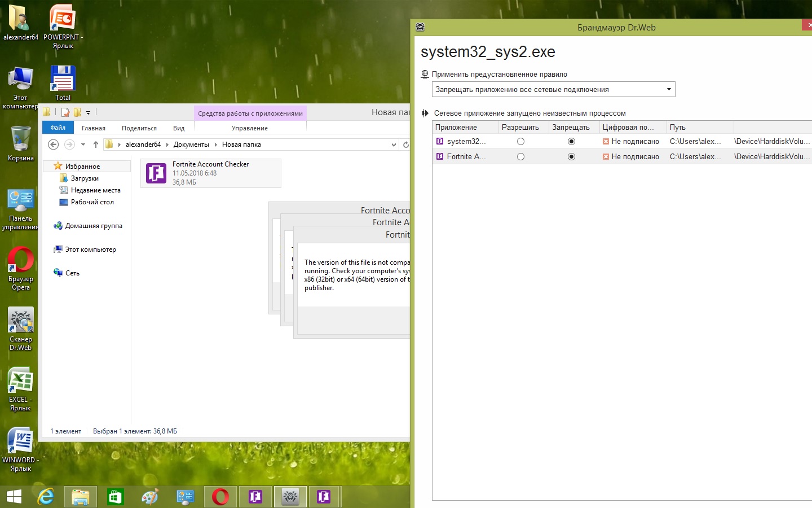
Task: Click the New folder icon in Explorer's title bar
Action: coord(78,112)
